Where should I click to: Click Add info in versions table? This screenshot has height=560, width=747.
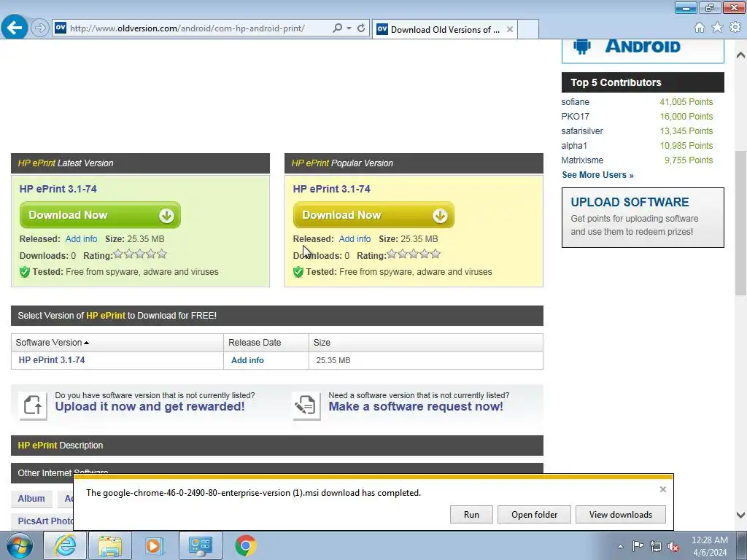tap(247, 360)
